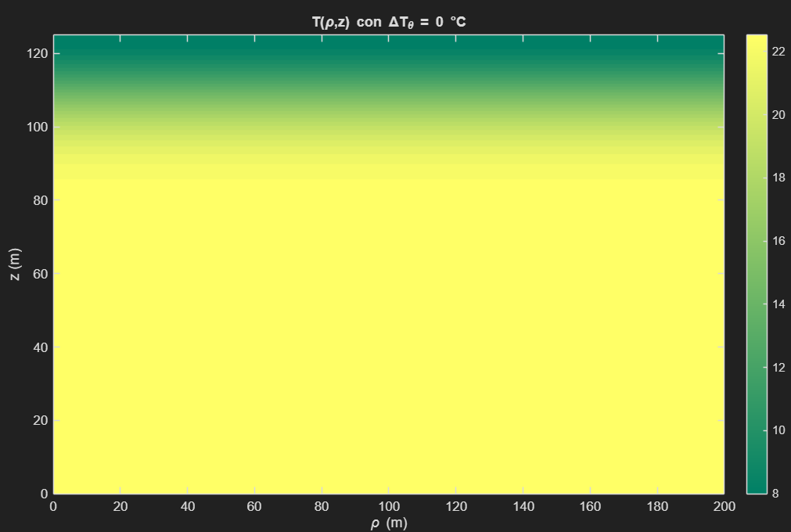Click the colorbar tick label 8

(x=775, y=494)
